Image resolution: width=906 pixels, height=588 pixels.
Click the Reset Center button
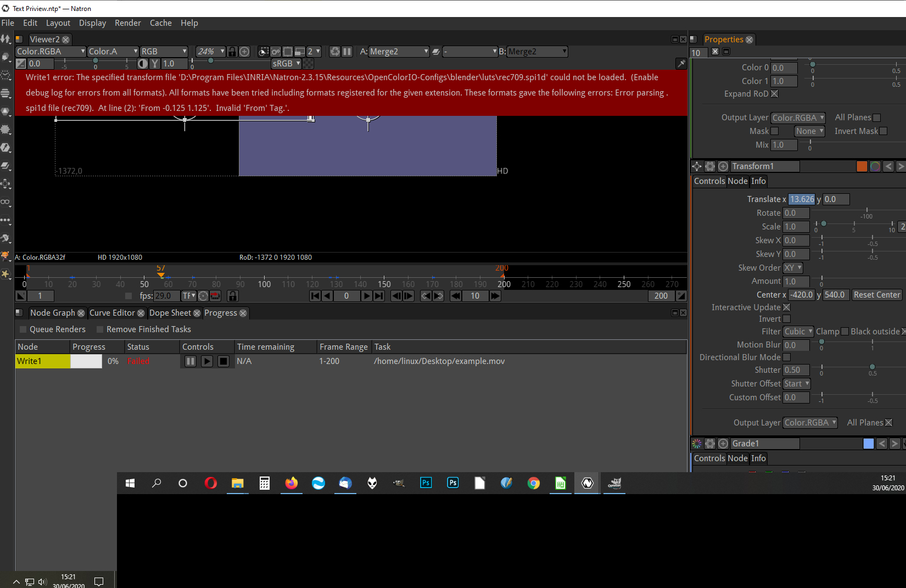pyautogui.click(x=876, y=295)
